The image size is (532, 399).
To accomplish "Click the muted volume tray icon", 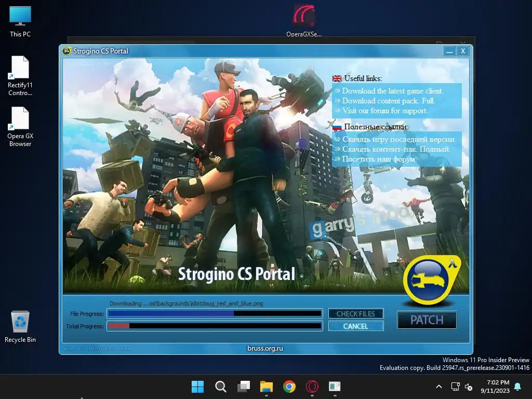I will tap(469, 387).
